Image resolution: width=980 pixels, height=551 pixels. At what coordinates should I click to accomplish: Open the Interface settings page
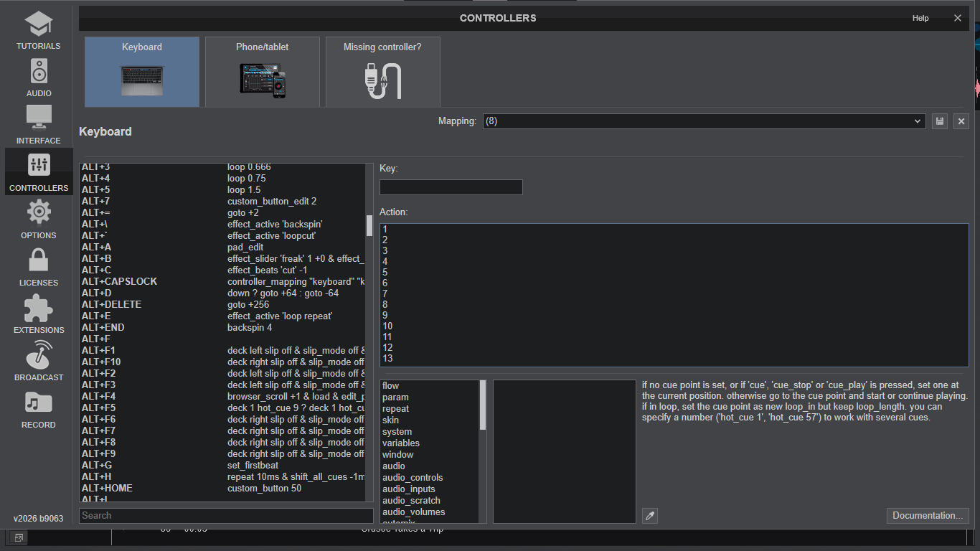click(39, 125)
